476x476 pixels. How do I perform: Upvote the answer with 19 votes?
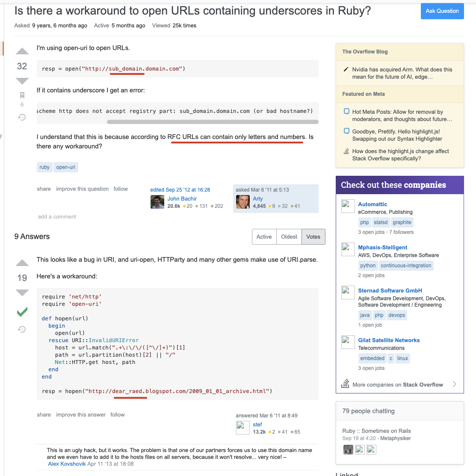[22, 263]
